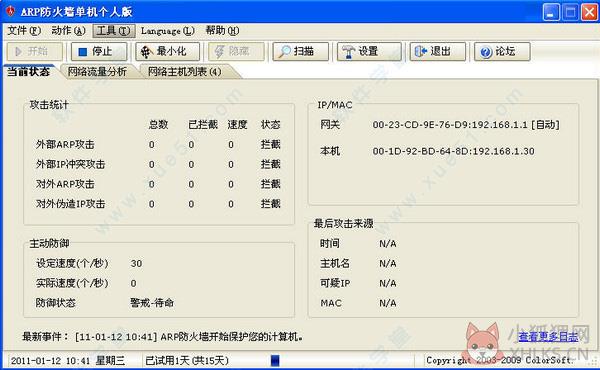
Task: Open the 帮助(H) menu
Action: [222, 31]
